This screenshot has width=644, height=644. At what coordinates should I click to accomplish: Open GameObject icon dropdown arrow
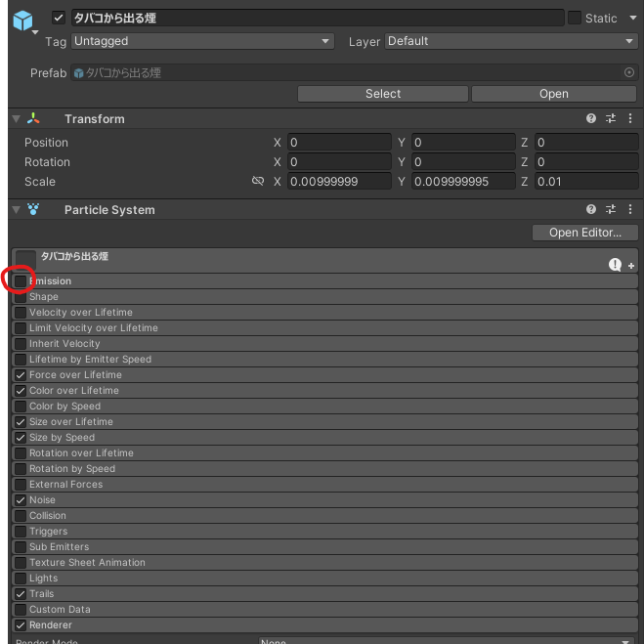pos(35,31)
